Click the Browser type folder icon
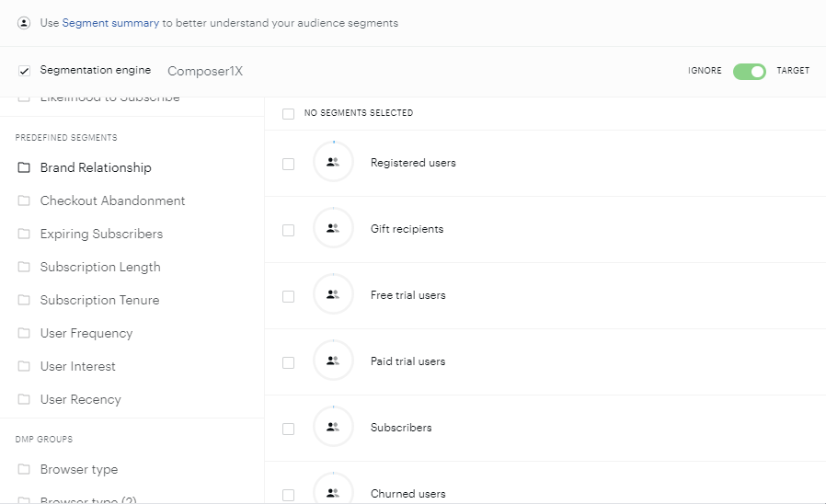 point(24,469)
